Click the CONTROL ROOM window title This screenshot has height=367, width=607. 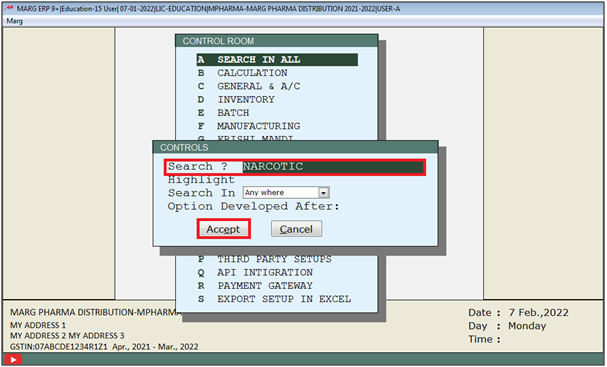pyautogui.click(x=218, y=41)
